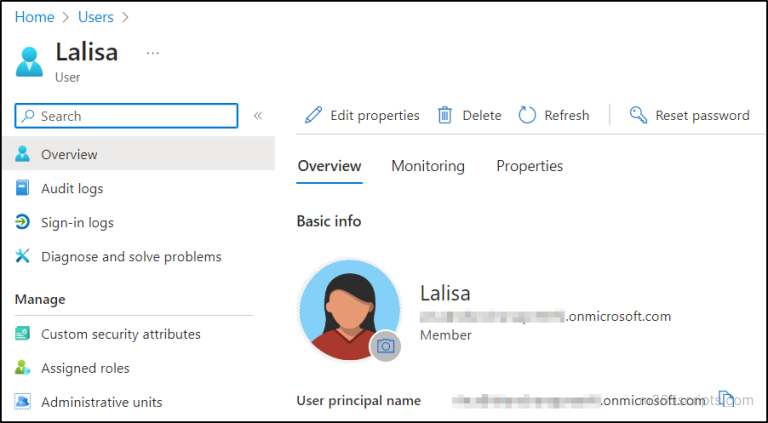Screen dimensions: 768x423
Task: Click the Edit properties pencil icon
Action: 313,116
